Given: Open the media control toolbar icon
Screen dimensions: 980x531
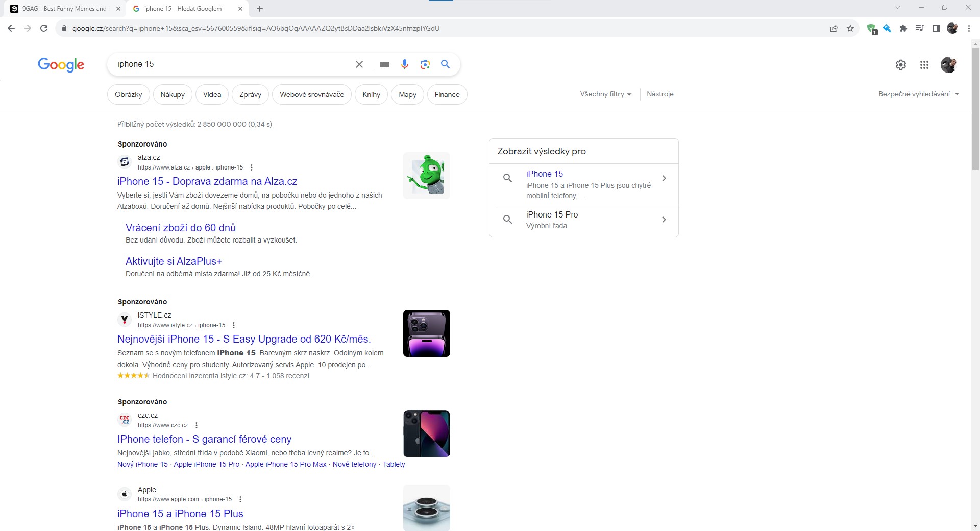Looking at the screenshot, I should (920, 28).
